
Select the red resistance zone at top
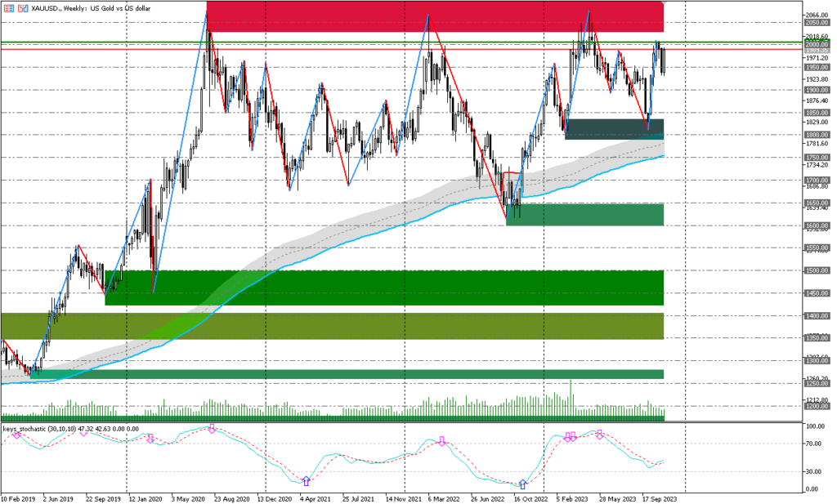pyautogui.click(x=433, y=18)
